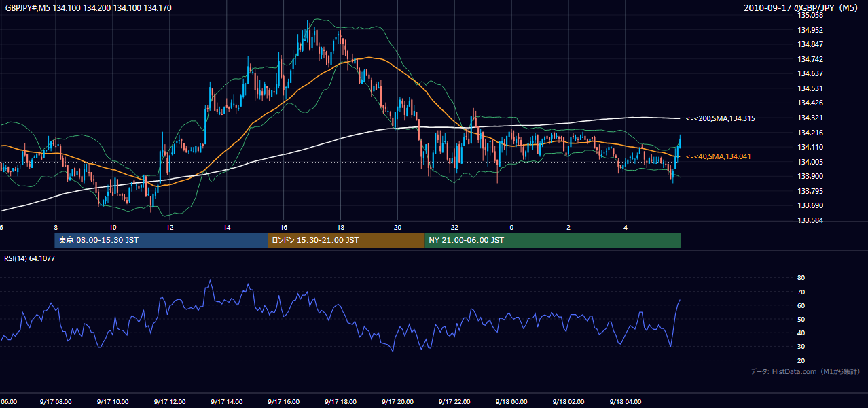The height and width of the screenshot is (408, 868).
Task: Click price level 134.216 on the axis
Action: (x=810, y=133)
